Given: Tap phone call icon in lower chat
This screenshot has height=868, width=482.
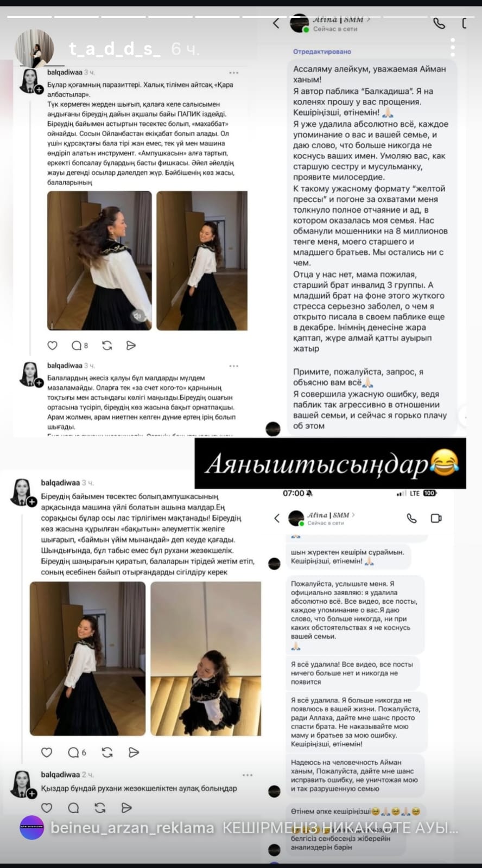Looking at the screenshot, I should pyautogui.click(x=412, y=518).
